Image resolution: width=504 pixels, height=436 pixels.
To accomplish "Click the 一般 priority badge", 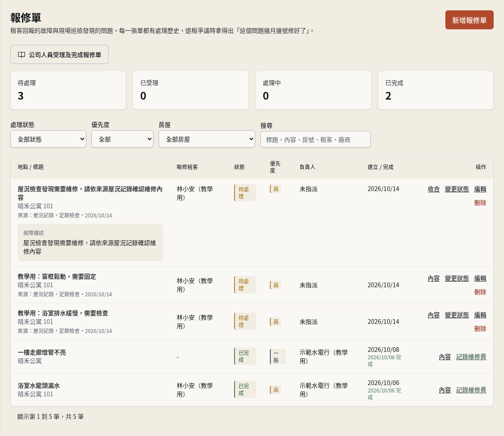I will coord(278,357).
